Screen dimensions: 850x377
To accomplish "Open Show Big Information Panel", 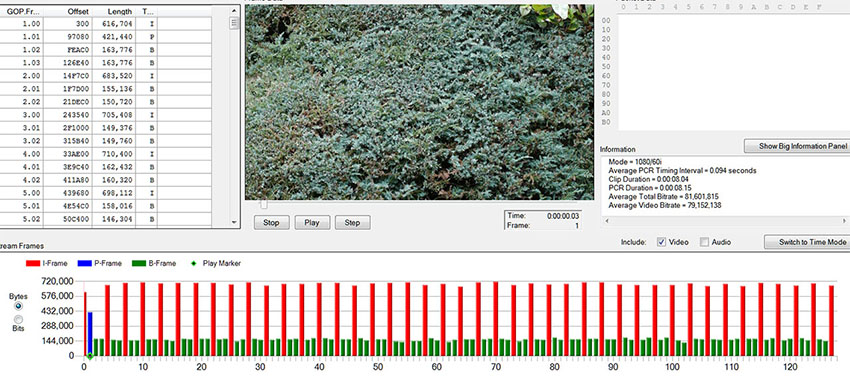I will click(797, 146).
